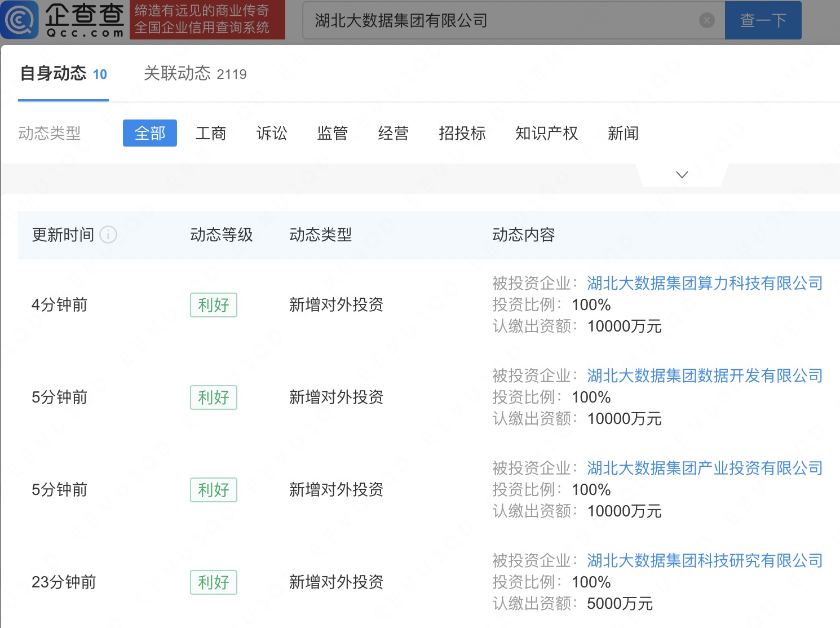
Task: Click the 5000万元 amount value
Action: tap(620, 604)
